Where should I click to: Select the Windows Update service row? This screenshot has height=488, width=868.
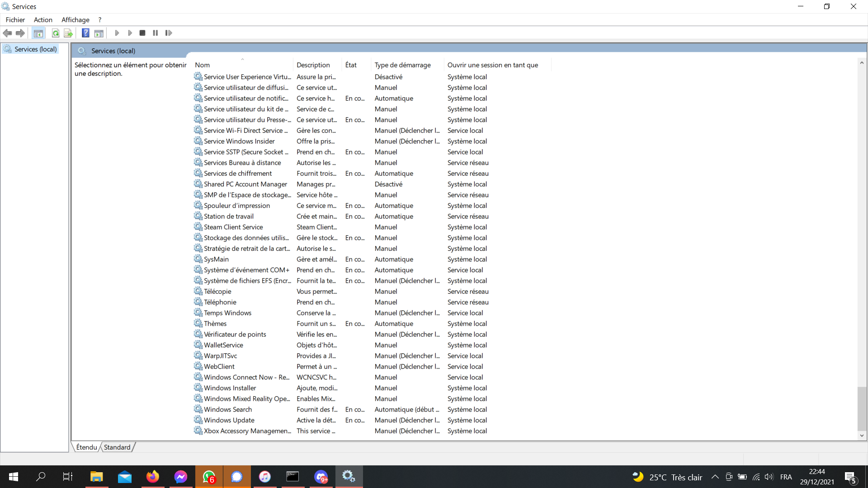pos(229,420)
